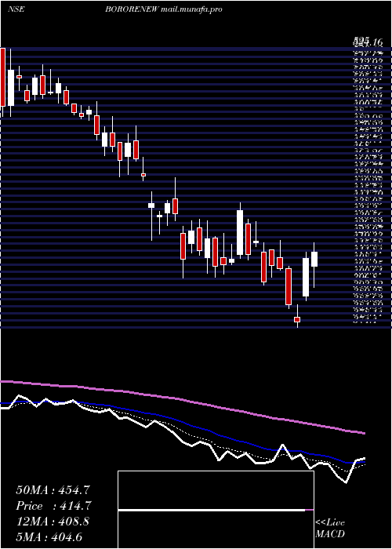Click the MACD histogram box

(216, 510)
